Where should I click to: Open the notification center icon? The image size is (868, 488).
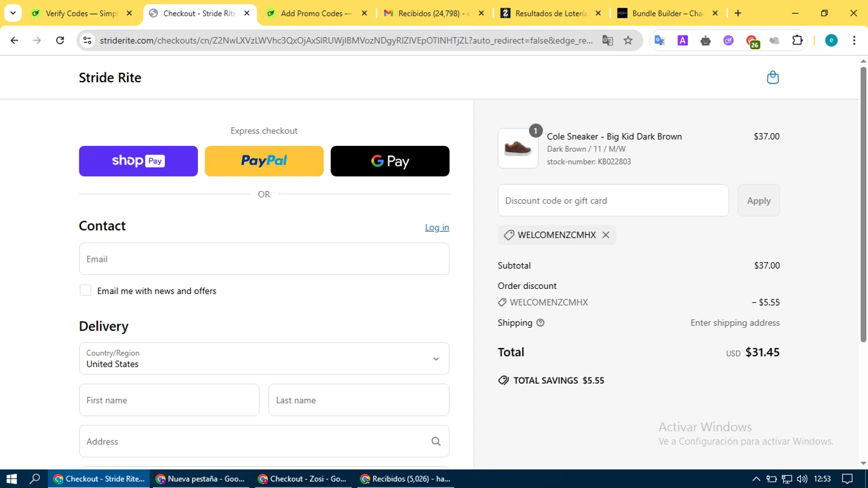pyautogui.click(x=847, y=479)
